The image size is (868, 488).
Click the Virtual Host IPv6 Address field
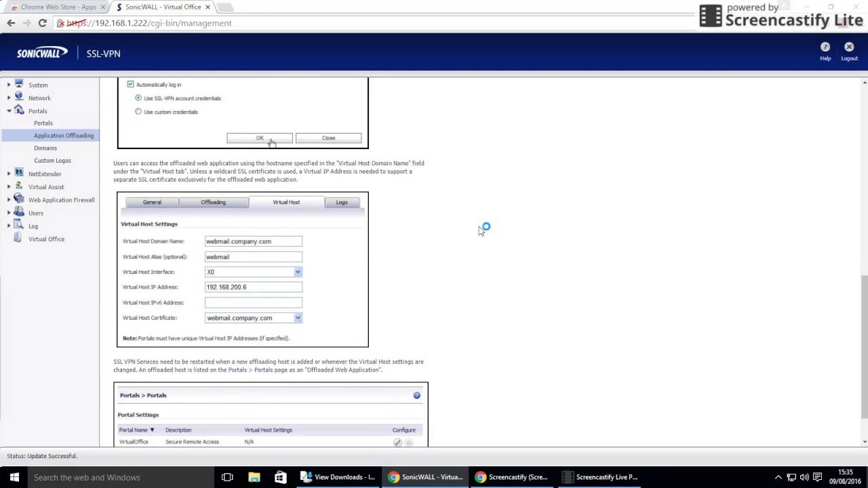click(x=254, y=302)
